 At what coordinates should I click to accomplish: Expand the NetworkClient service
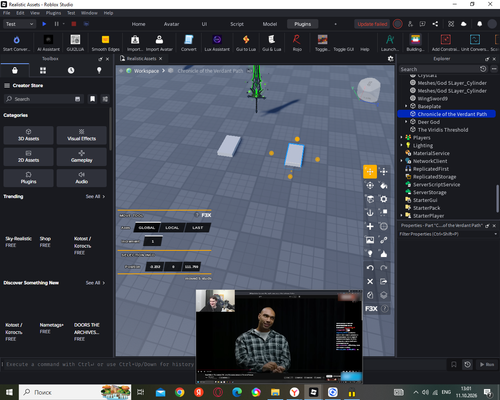[x=401, y=161]
